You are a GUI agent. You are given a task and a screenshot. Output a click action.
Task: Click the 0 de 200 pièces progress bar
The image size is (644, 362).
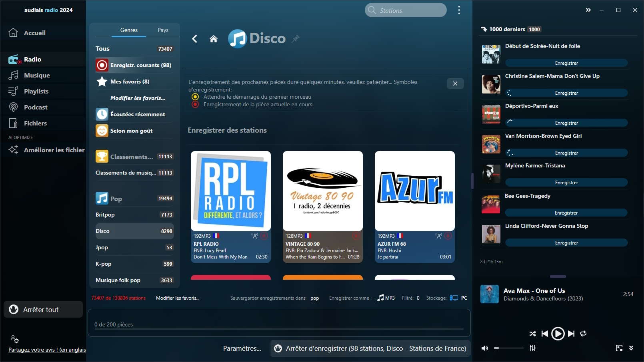point(279,329)
